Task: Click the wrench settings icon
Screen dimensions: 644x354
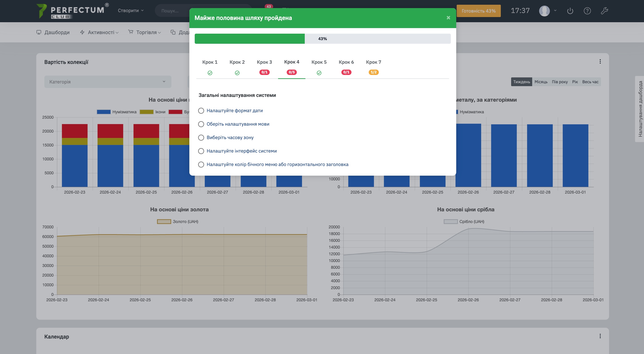Action: (604, 11)
